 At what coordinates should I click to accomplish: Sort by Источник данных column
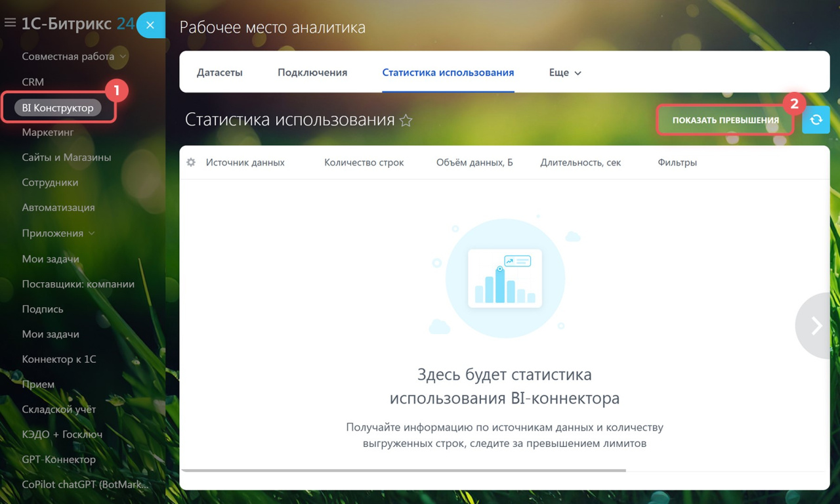245,162
